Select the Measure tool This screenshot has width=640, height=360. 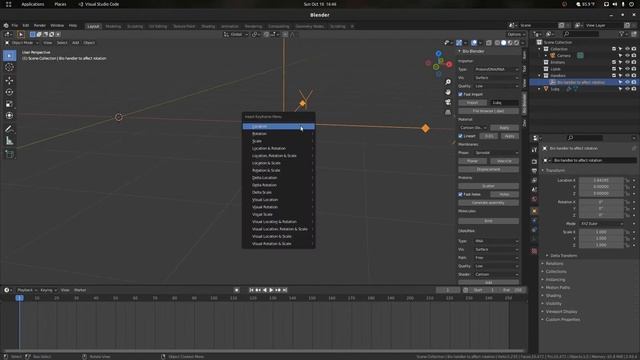pos(9,141)
